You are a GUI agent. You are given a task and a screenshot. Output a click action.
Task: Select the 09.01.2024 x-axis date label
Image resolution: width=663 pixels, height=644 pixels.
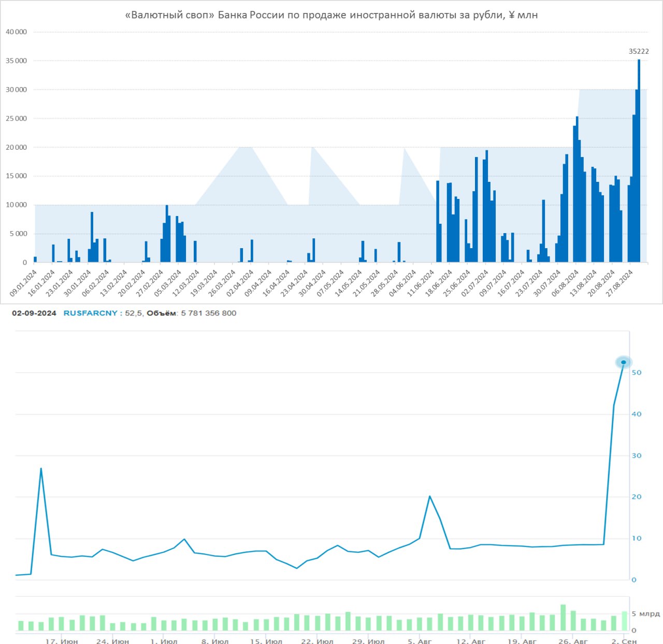(x=24, y=283)
